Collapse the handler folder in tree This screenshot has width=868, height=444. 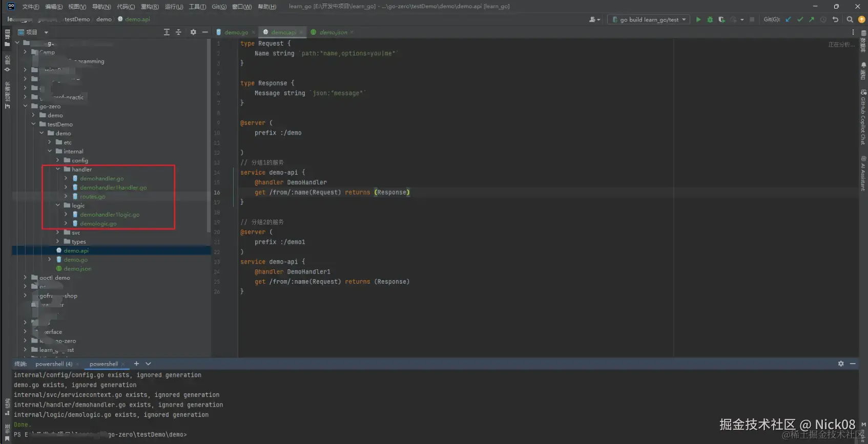pos(58,170)
